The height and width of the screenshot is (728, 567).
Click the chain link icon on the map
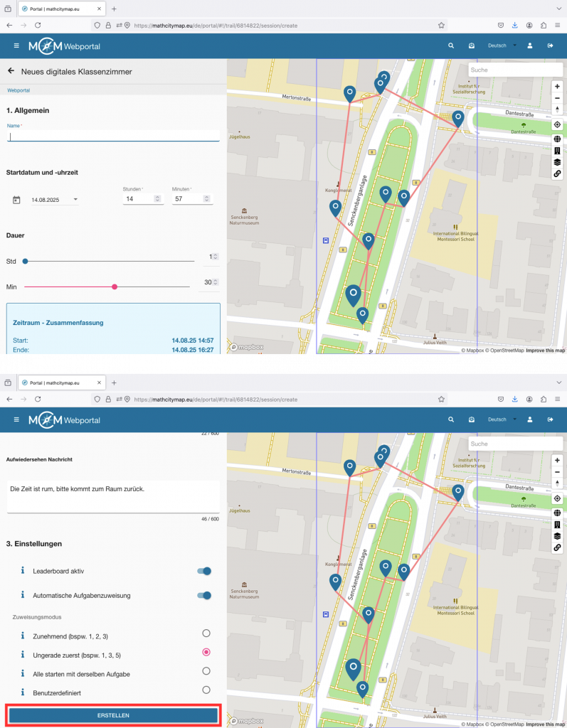point(557,173)
